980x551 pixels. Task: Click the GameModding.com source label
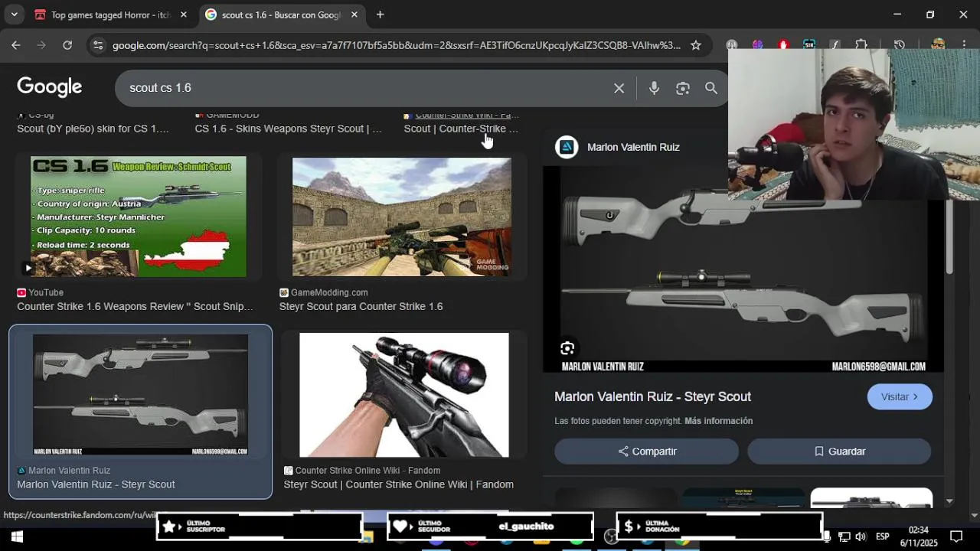pyautogui.click(x=329, y=292)
